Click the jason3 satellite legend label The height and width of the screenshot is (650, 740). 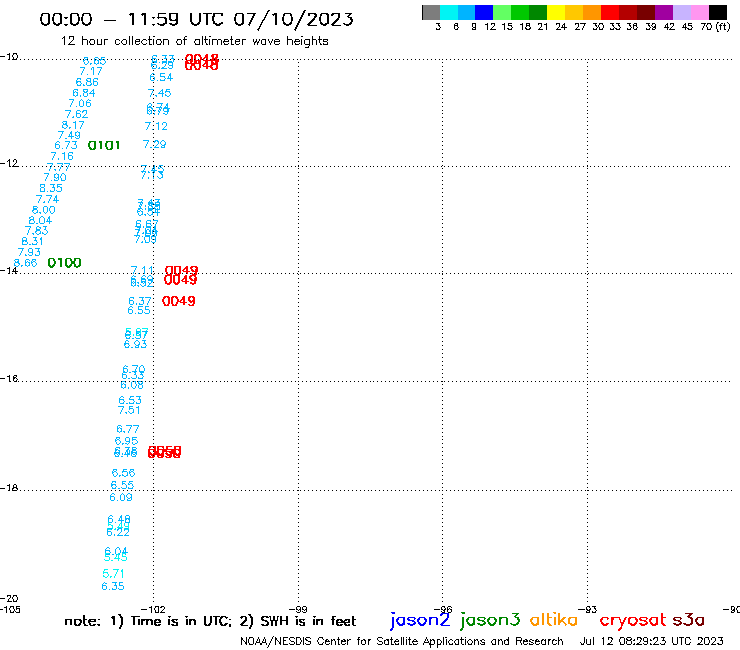tap(490, 620)
